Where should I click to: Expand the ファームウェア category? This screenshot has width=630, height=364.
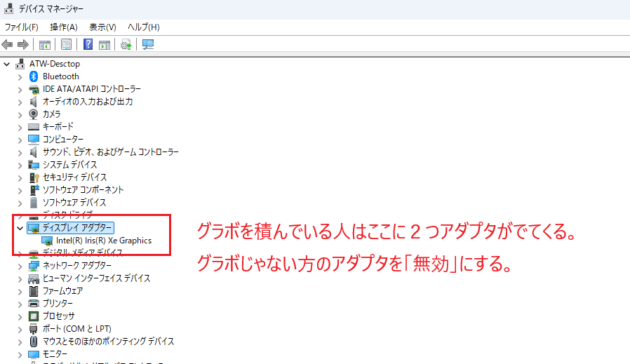coord(20,291)
